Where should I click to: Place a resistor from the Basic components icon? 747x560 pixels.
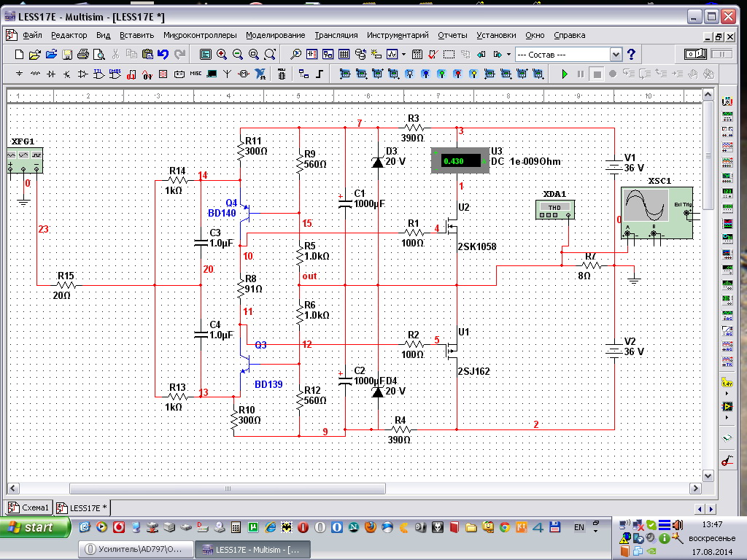[35, 74]
